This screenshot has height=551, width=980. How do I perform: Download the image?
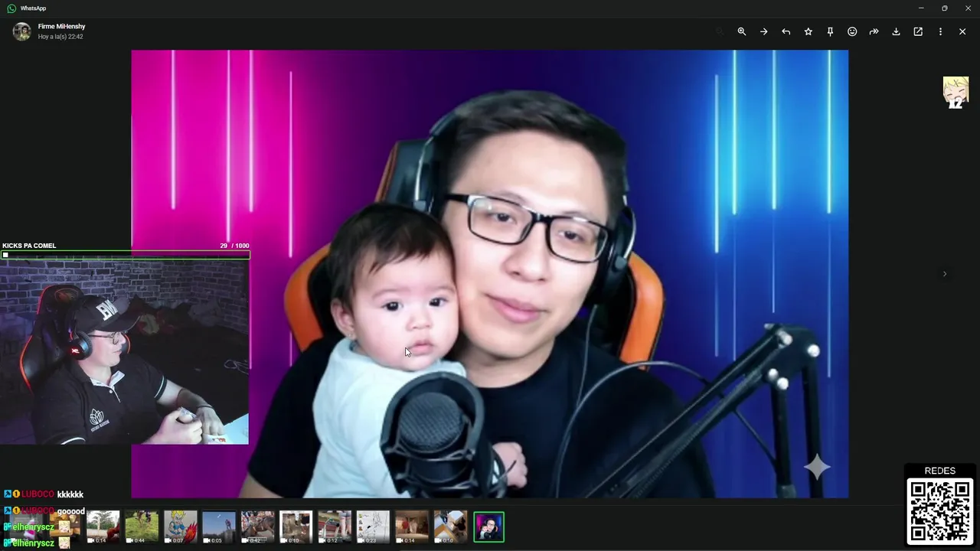[x=896, y=31]
